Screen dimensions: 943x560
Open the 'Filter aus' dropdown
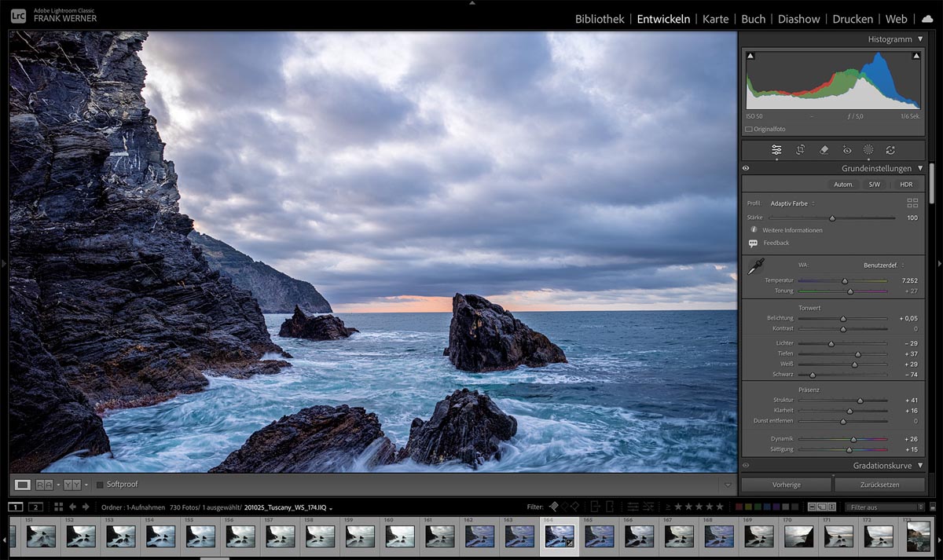(x=886, y=507)
